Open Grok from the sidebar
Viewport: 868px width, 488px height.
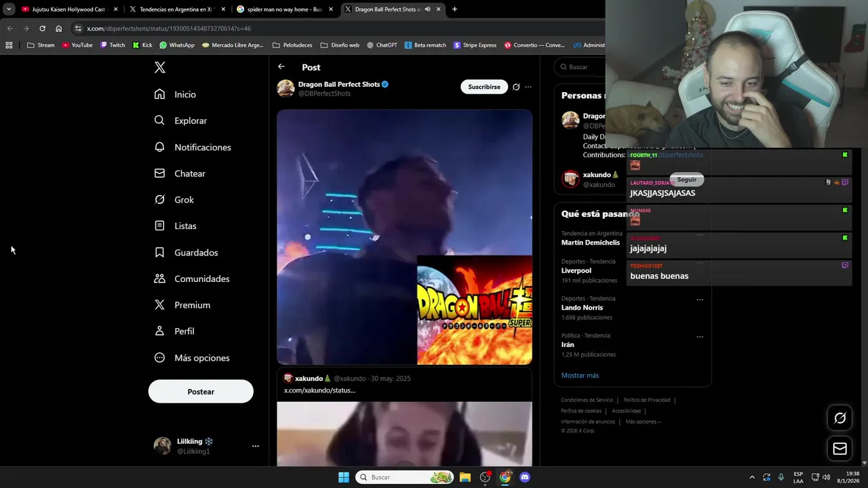pos(174,200)
